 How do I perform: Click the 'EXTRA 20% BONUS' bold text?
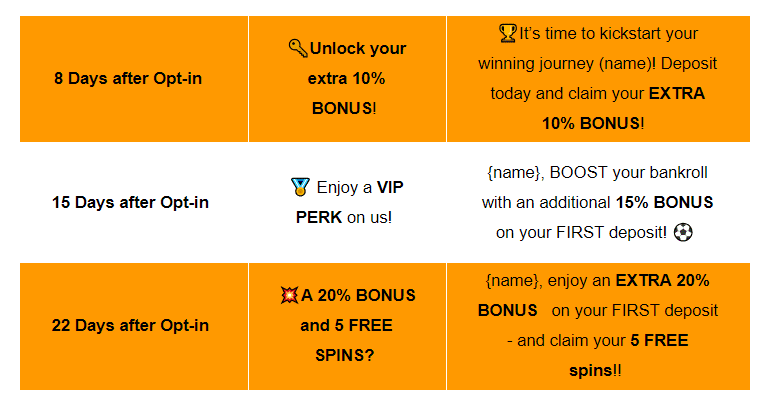tap(593, 295)
